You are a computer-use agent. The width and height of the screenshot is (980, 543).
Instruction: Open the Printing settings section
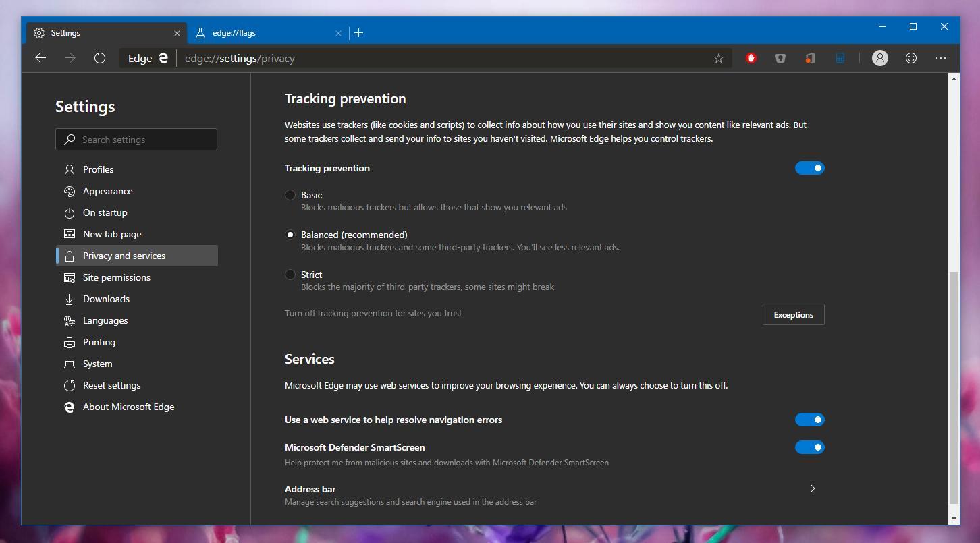point(99,342)
